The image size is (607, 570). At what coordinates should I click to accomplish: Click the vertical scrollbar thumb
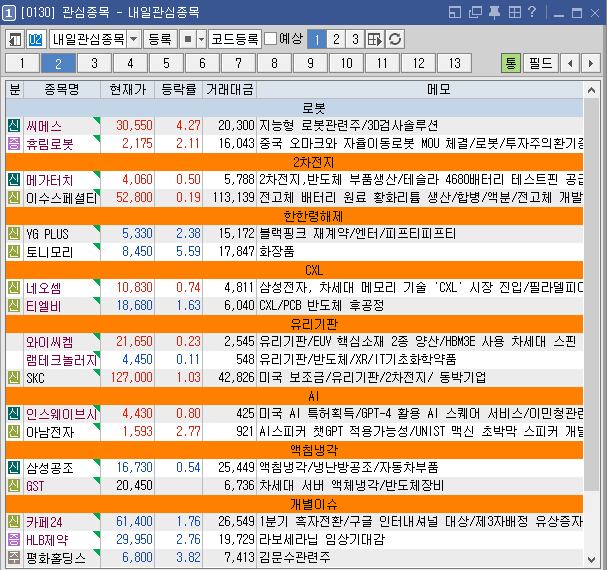591,294
